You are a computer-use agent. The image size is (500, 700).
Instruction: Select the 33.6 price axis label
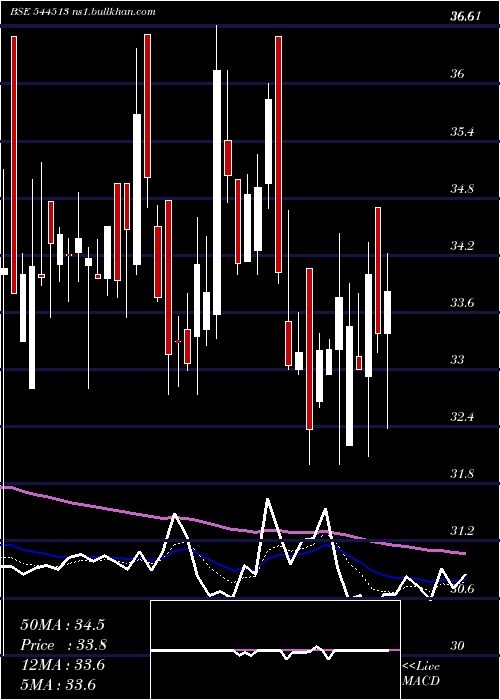[x=460, y=303]
